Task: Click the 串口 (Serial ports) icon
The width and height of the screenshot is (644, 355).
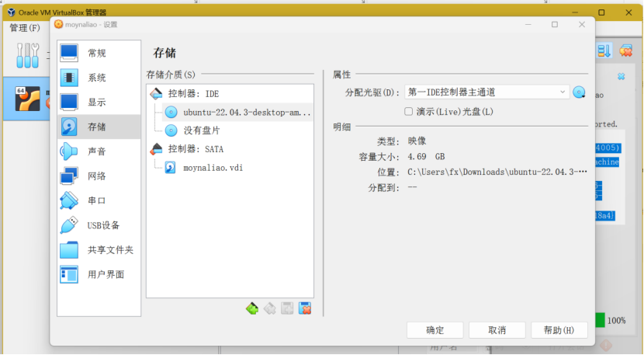Action: (69, 200)
